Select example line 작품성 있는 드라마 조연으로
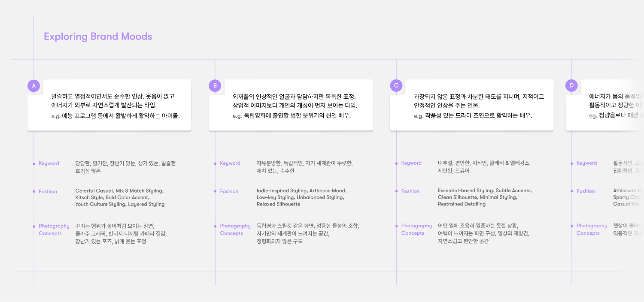The height and width of the screenshot is (302, 644). 473,116
